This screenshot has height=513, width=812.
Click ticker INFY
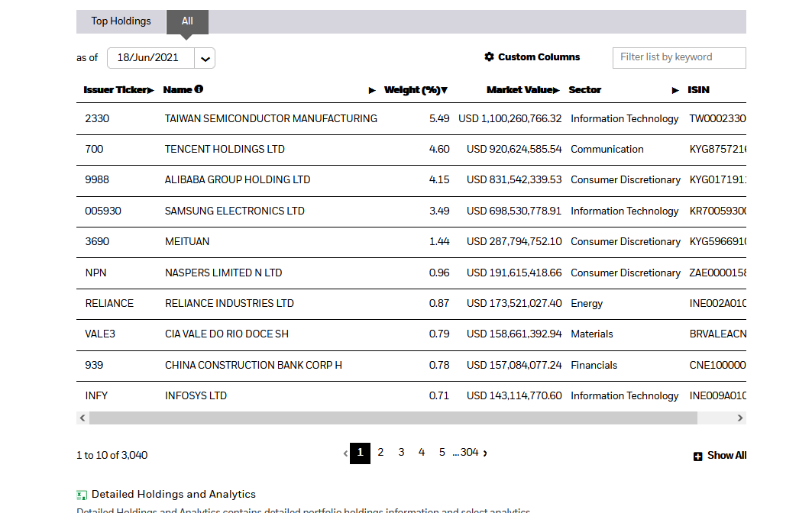[x=96, y=396]
